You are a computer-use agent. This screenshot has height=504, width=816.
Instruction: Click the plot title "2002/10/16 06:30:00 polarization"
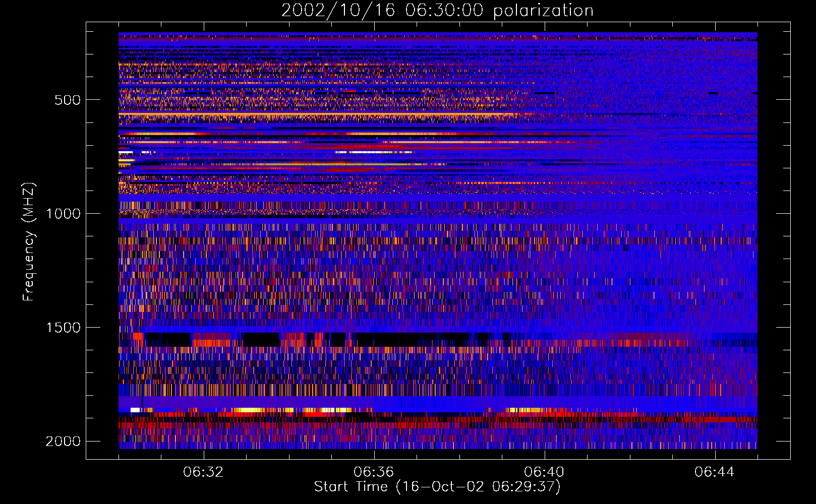tap(437, 10)
